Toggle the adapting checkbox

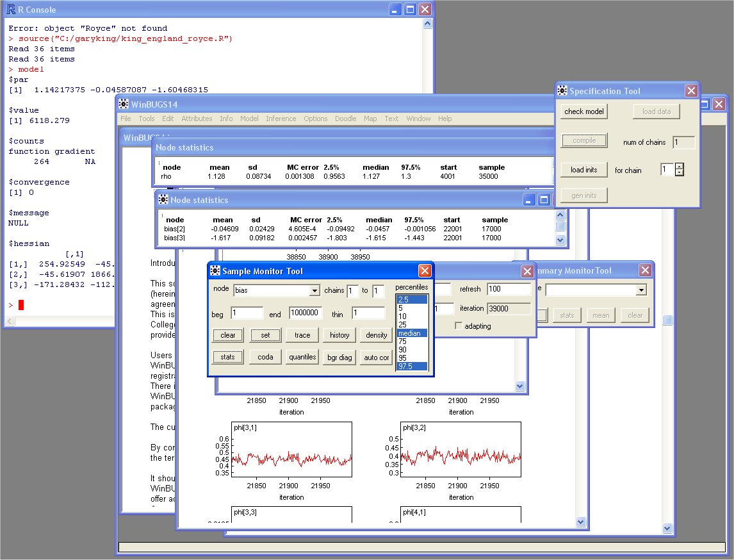pos(457,326)
